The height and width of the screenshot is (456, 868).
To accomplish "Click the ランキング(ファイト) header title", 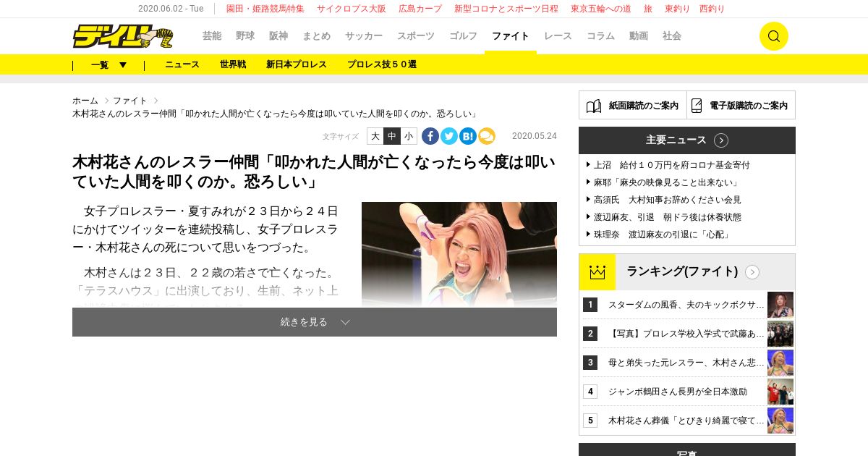I will (682, 272).
